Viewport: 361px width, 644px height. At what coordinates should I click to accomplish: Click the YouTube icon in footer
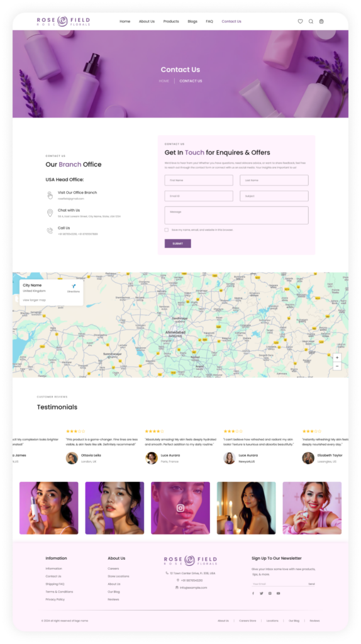click(x=278, y=594)
